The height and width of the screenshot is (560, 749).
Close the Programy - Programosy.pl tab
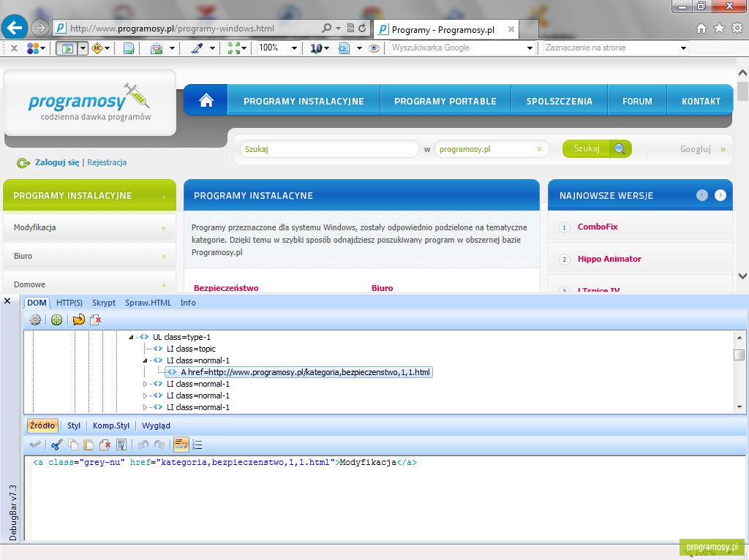(x=511, y=29)
